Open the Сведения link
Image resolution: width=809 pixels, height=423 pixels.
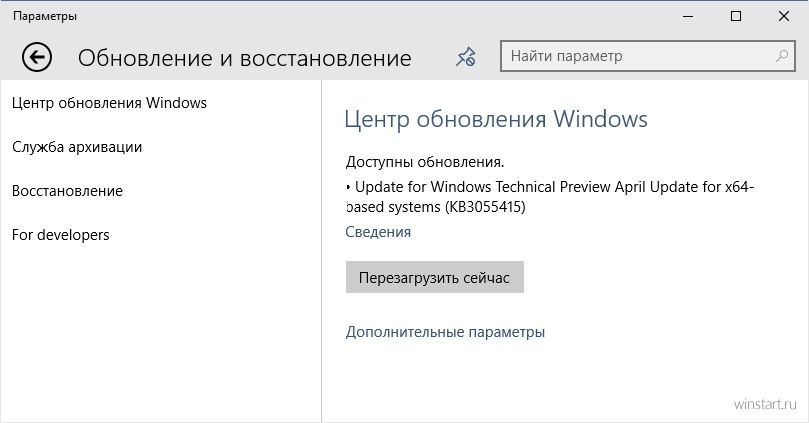[x=378, y=232]
